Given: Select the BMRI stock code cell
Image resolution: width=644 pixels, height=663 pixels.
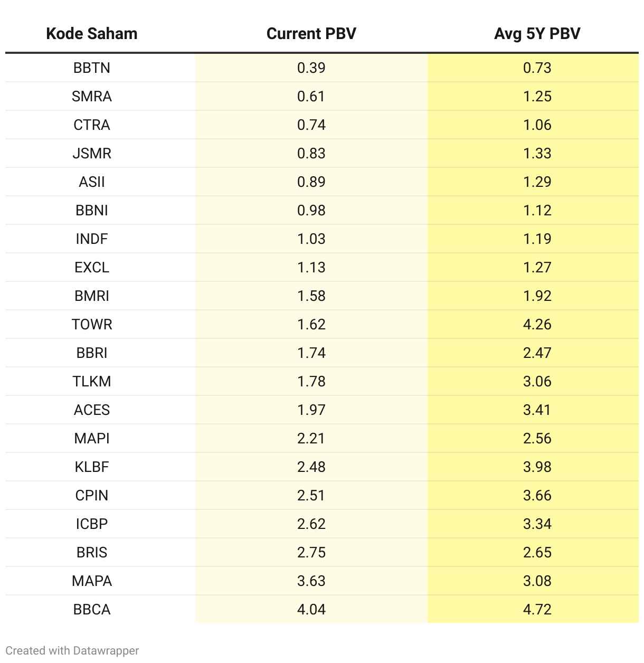Looking at the screenshot, I should pos(92,296).
